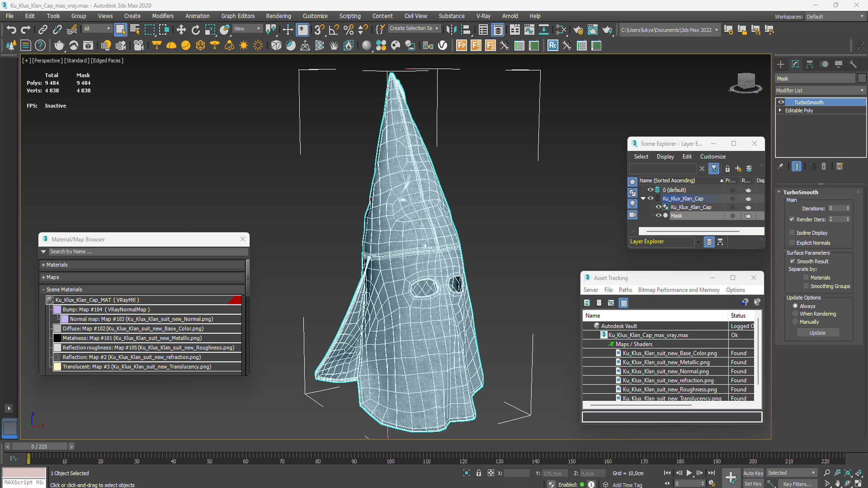Collapse the TurboSmooth rollout
The width and height of the screenshot is (868, 488).
(779, 192)
